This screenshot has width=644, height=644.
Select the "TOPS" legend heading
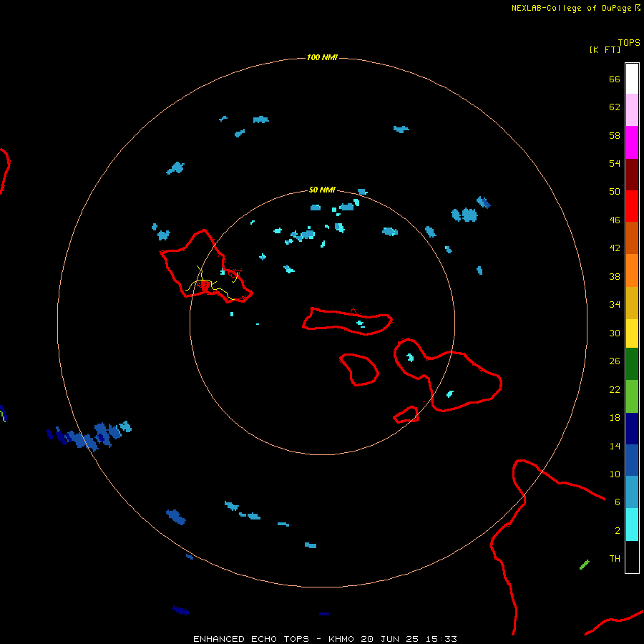[x=629, y=43]
